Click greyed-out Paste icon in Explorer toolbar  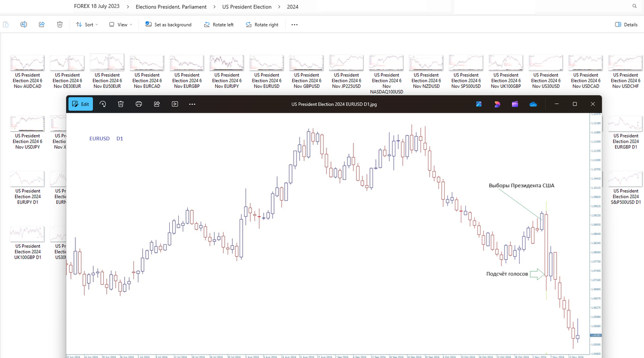[x=5, y=24]
